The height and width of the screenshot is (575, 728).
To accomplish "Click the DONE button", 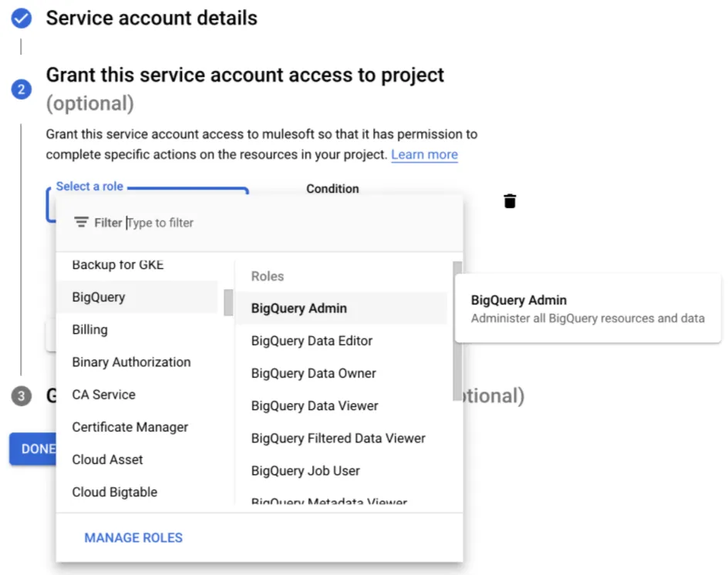I will click(33, 449).
